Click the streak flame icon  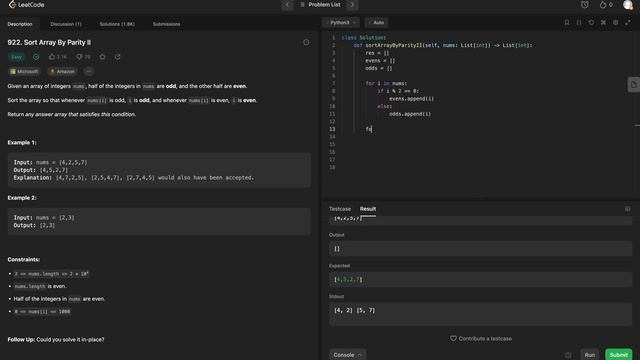click(603, 5)
